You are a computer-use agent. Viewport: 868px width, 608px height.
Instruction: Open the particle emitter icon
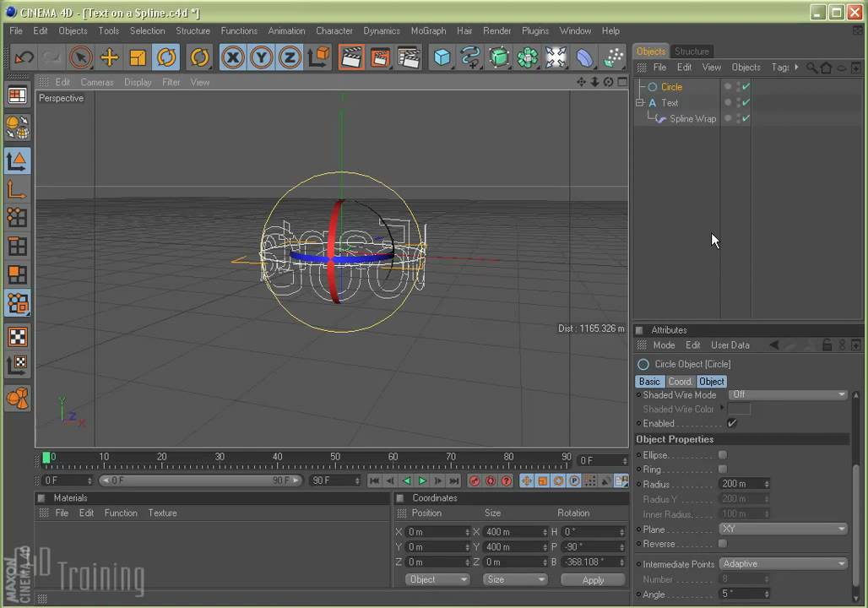tap(613, 57)
